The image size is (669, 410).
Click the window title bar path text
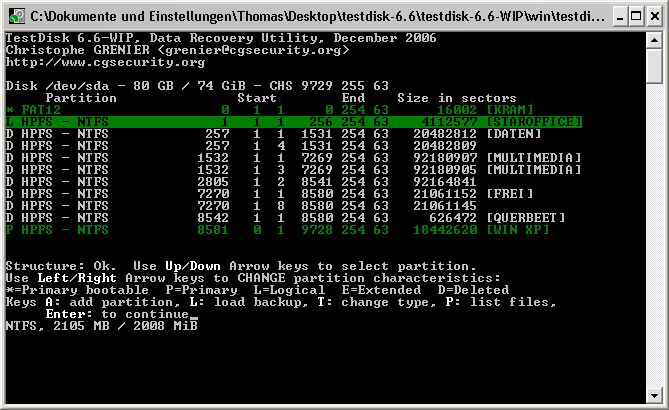(x=317, y=16)
